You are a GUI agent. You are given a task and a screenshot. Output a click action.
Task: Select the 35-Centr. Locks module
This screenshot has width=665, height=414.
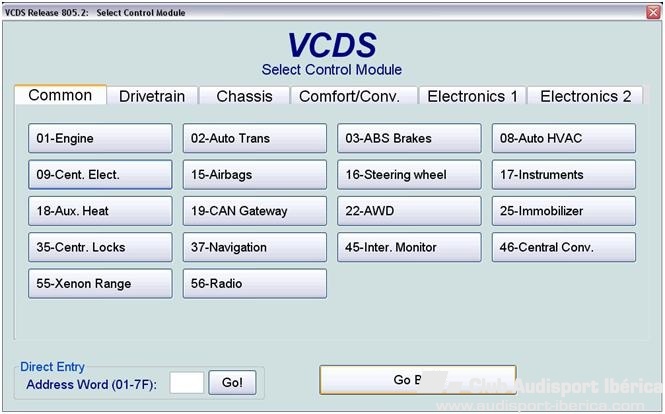coord(100,247)
